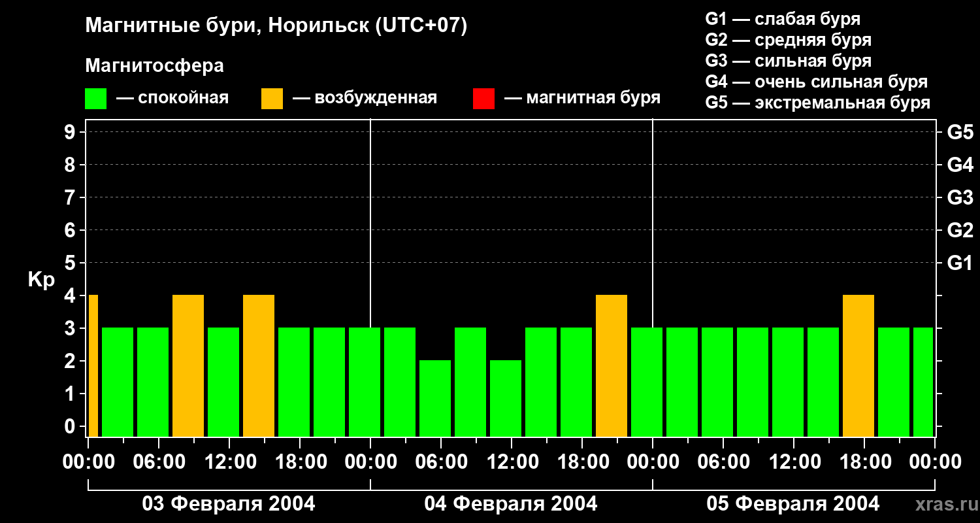Click the right-axis 'G5' label at Kp 9

coord(960,132)
